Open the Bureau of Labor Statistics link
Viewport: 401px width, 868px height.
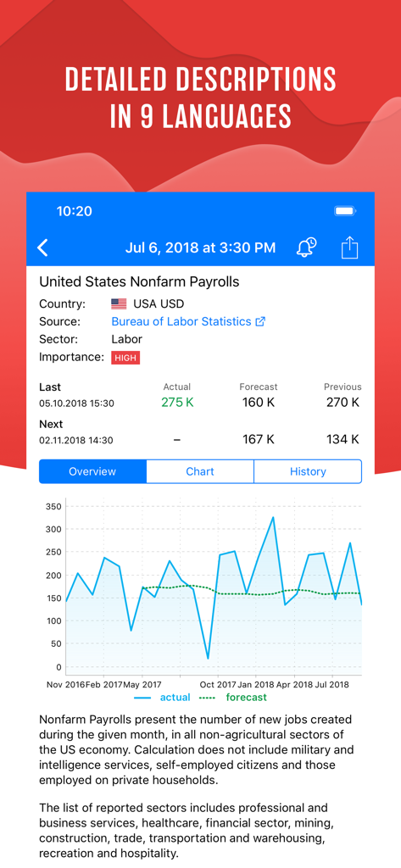181,321
